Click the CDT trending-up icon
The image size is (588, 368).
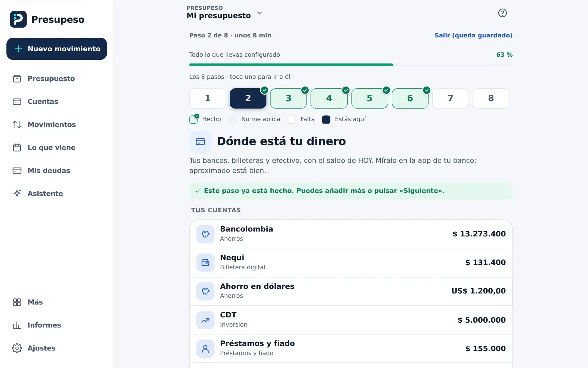coord(205,320)
